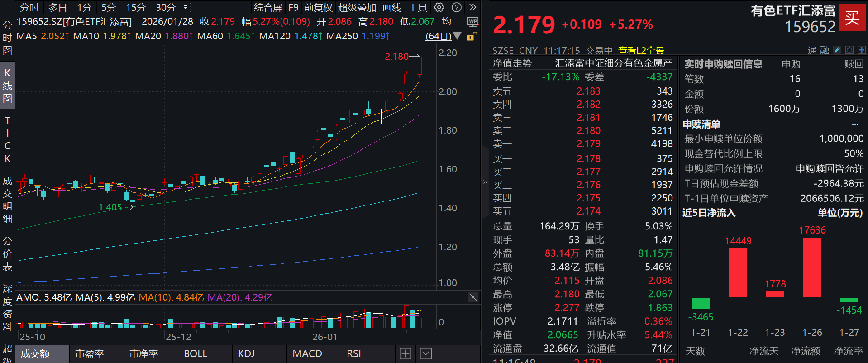Click the pencil note icon
This screenshot has height=363, width=868.
pyautogui.click(x=837, y=50)
